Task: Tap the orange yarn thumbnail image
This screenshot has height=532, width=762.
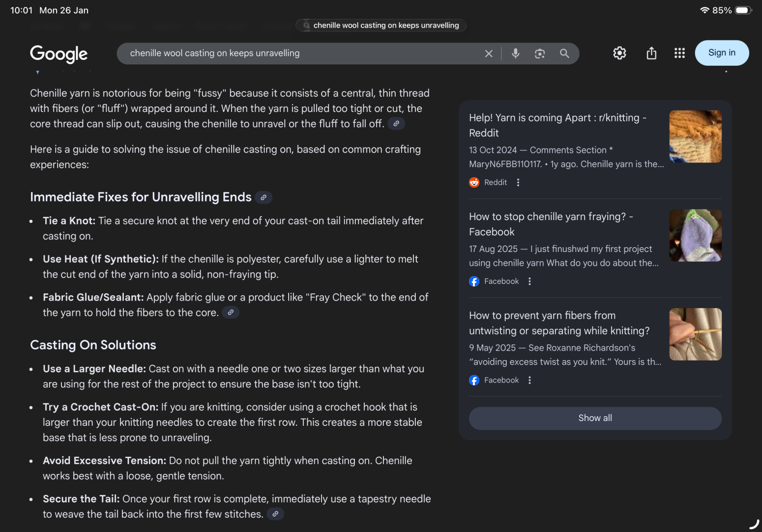Action: click(695, 136)
